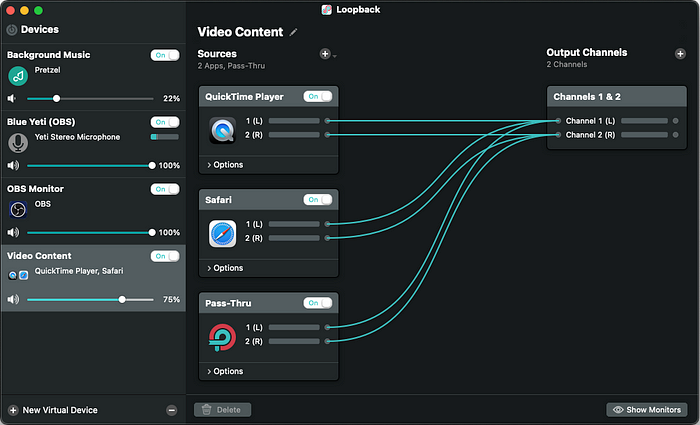
Task: Toggle OBS Monitor device off
Action: [165, 189]
